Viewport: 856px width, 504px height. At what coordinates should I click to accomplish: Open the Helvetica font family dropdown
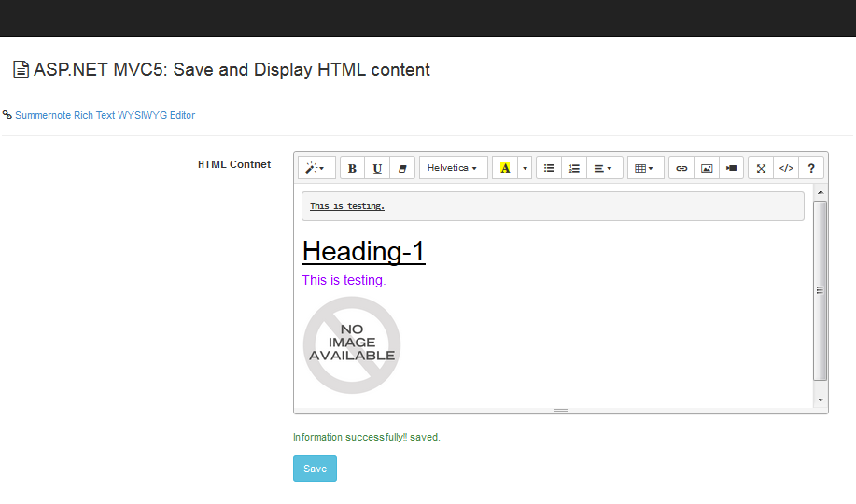[453, 168]
